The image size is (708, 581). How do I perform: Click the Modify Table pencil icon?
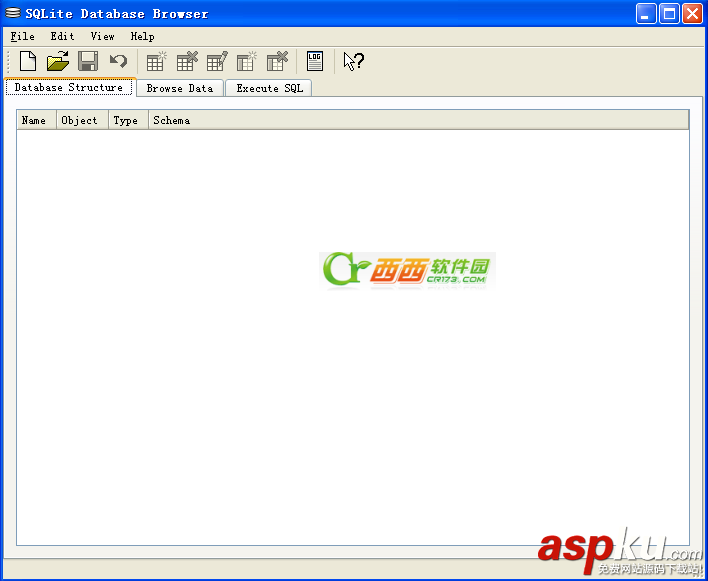(x=217, y=61)
